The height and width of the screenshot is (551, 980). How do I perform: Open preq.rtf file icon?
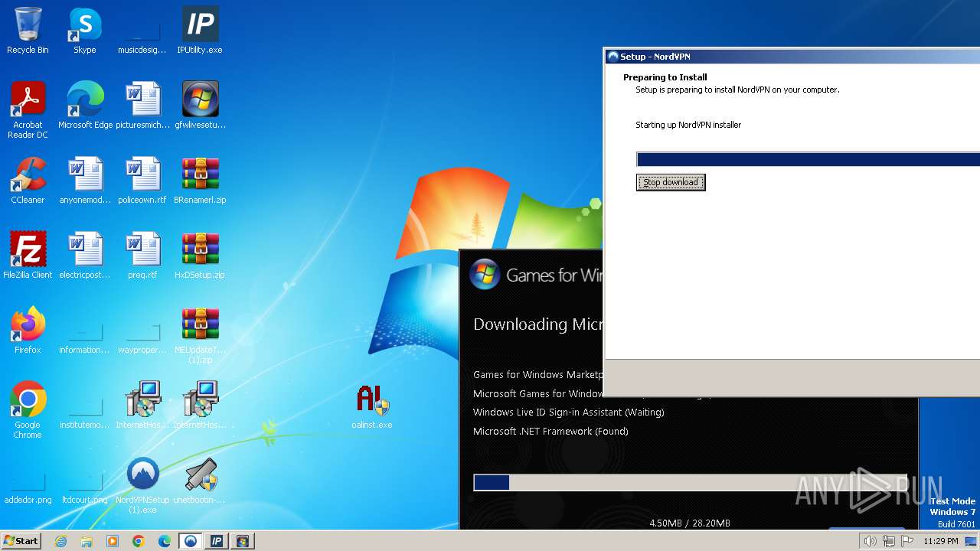[142, 256]
